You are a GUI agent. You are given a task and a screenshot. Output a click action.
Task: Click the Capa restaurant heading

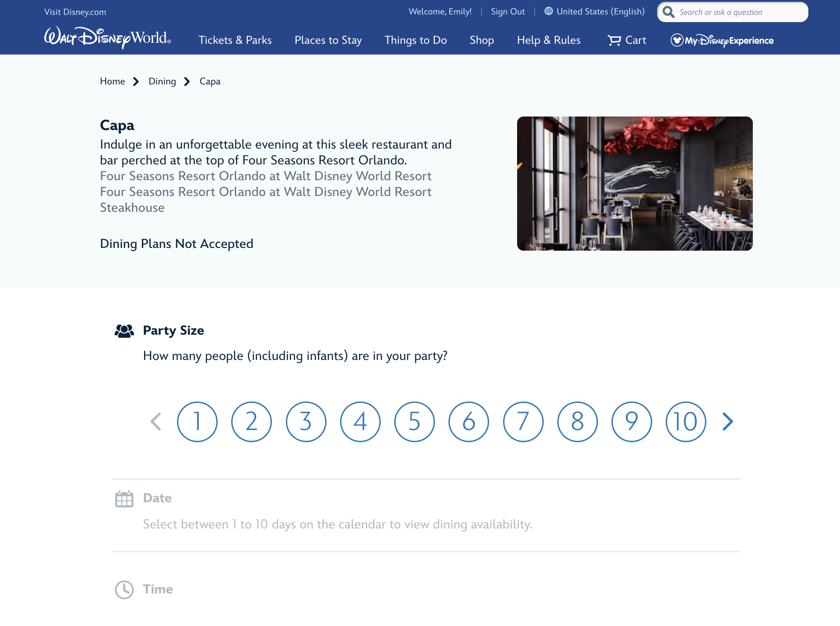coord(117,125)
